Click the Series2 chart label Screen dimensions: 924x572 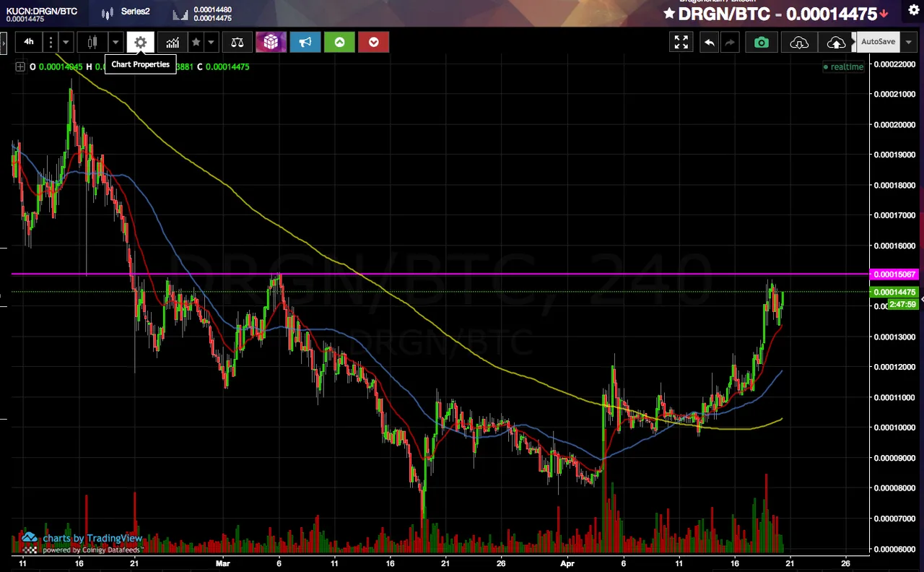(135, 12)
